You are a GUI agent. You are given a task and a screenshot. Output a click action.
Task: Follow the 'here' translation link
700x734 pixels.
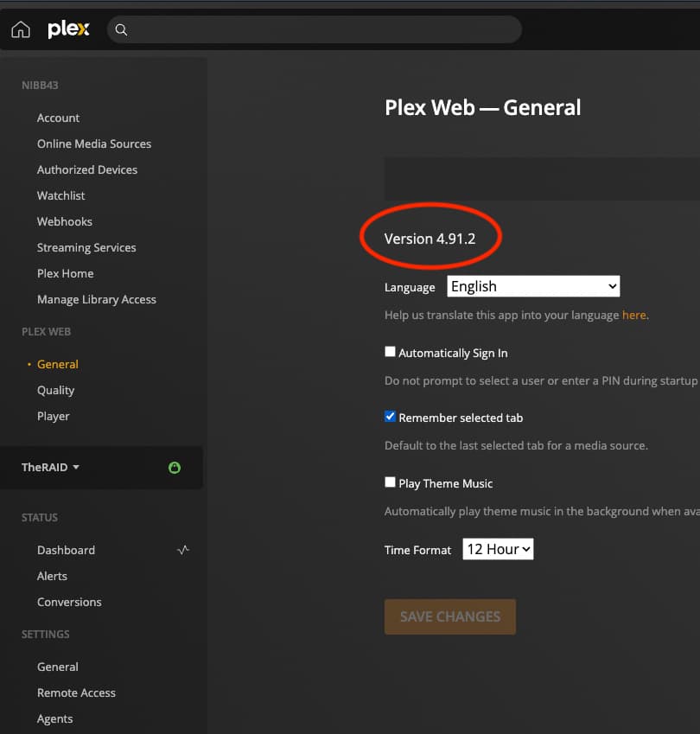[x=634, y=315]
